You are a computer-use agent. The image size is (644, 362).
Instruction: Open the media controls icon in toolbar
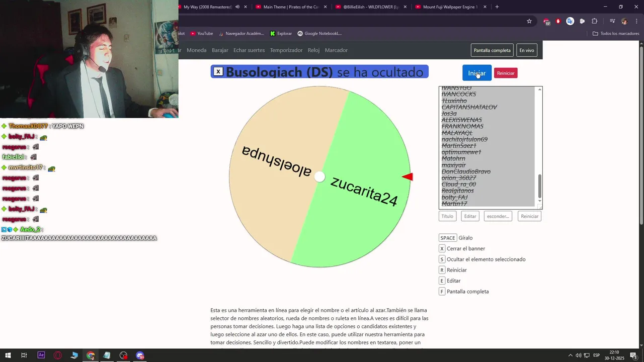tap(612, 21)
